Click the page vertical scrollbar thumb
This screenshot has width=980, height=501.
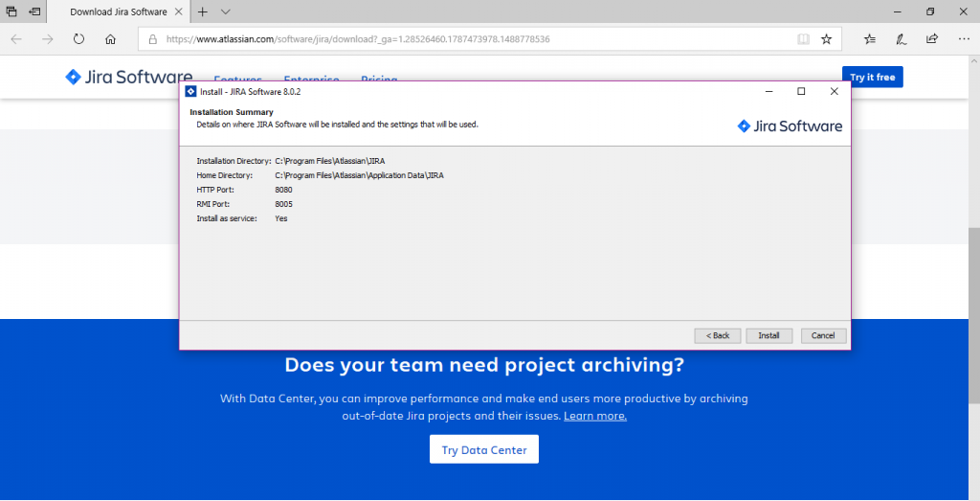point(973,316)
